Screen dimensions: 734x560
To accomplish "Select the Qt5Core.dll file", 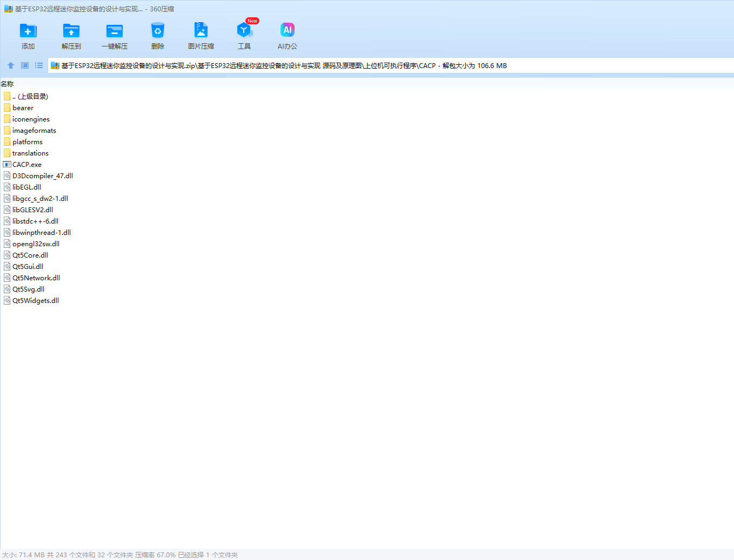I will click(x=25, y=255).
